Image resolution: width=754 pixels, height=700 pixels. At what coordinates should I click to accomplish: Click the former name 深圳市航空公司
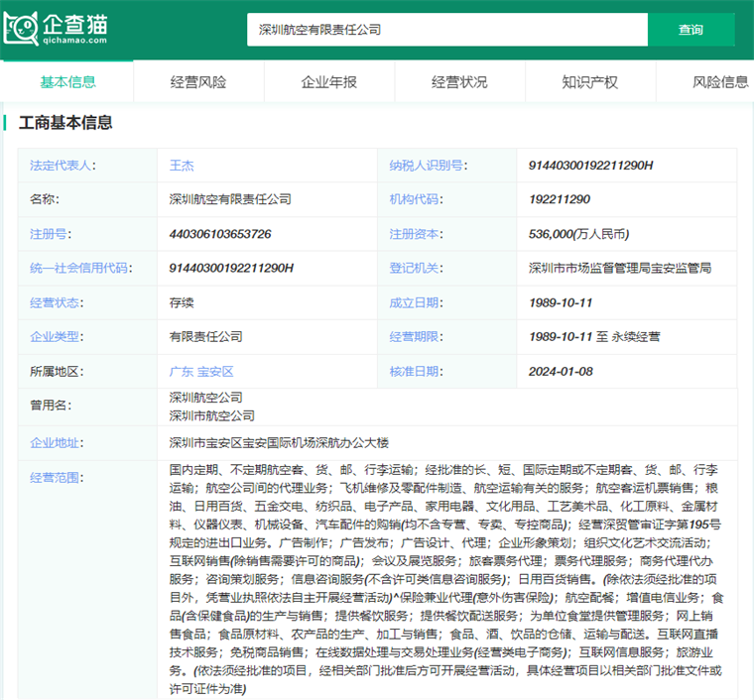tap(211, 416)
